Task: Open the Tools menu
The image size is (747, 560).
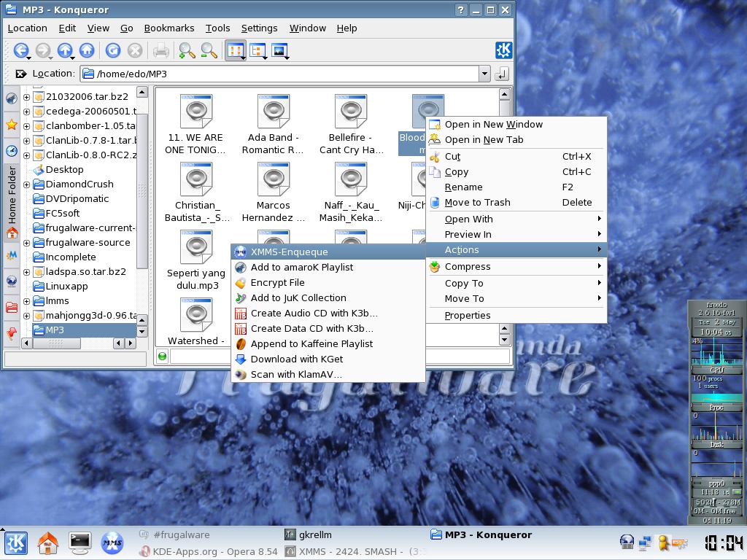Action: click(x=217, y=28)
